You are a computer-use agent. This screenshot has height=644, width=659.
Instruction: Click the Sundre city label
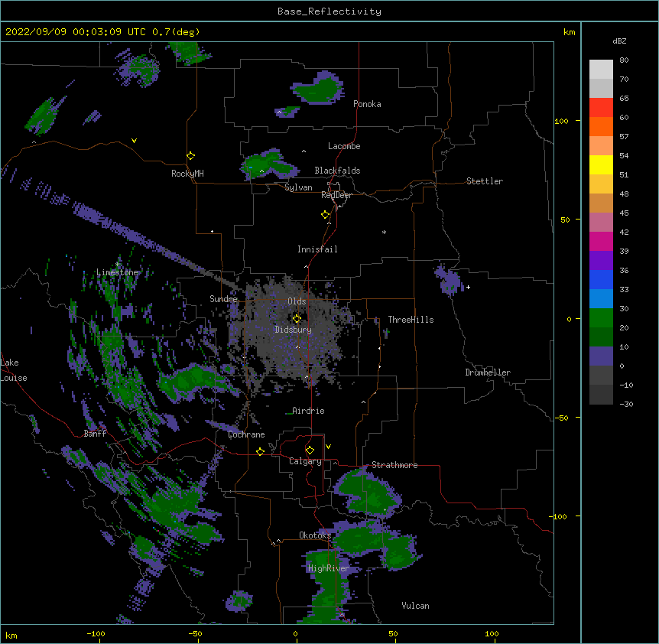(x=223, y=299)
